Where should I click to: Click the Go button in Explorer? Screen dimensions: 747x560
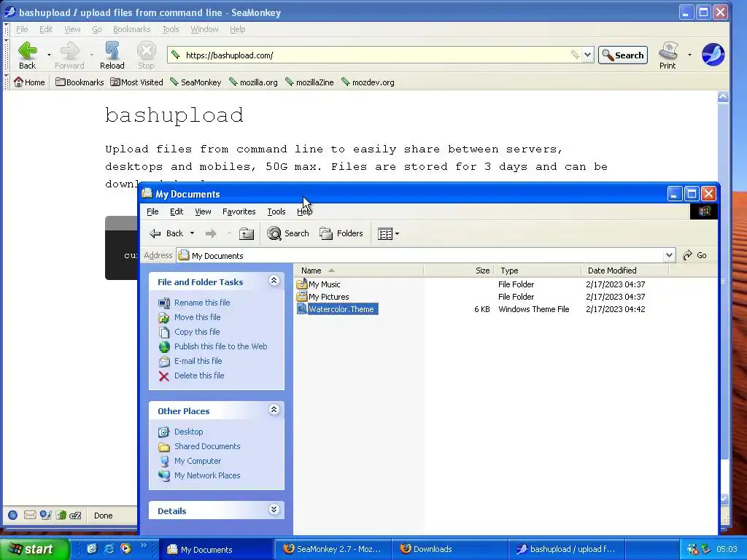694,256
